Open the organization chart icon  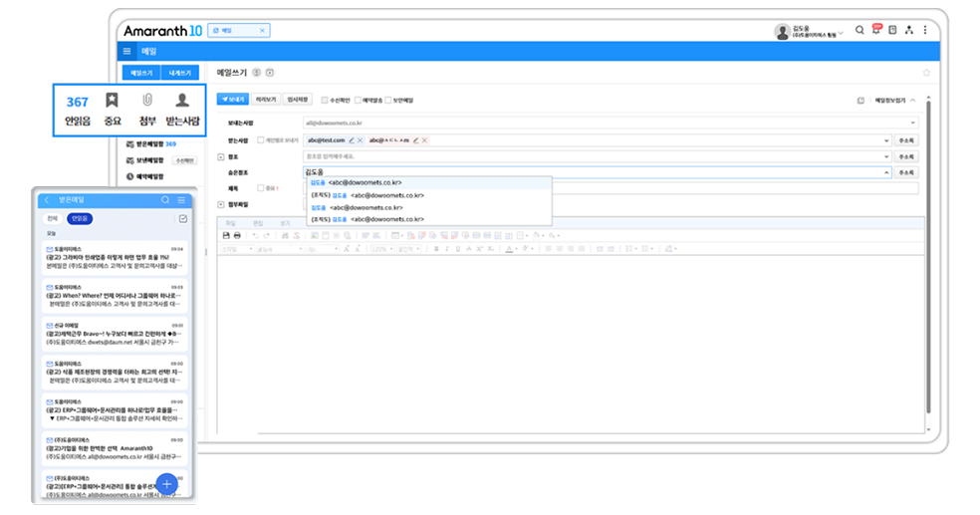coord(908,30)
